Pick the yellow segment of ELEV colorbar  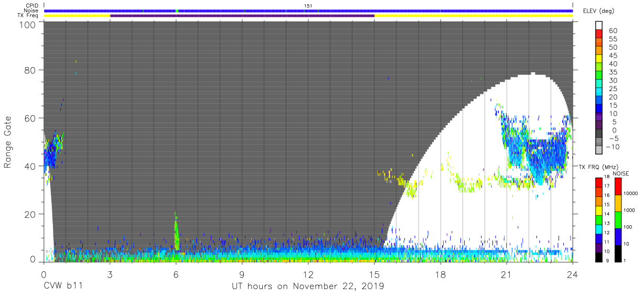(600, 60)
